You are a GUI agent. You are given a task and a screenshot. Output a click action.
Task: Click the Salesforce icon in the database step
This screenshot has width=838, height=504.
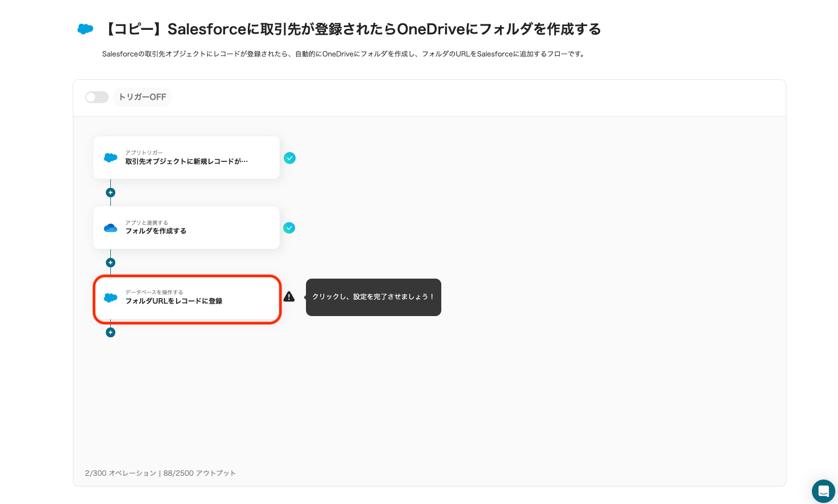110,298
